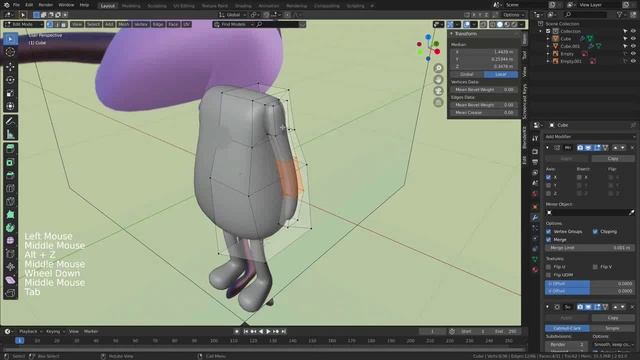The height and width of the screenshot is (360, 640).
Task: Adjust the Mean Crease slider
Action: pos(484,112)
